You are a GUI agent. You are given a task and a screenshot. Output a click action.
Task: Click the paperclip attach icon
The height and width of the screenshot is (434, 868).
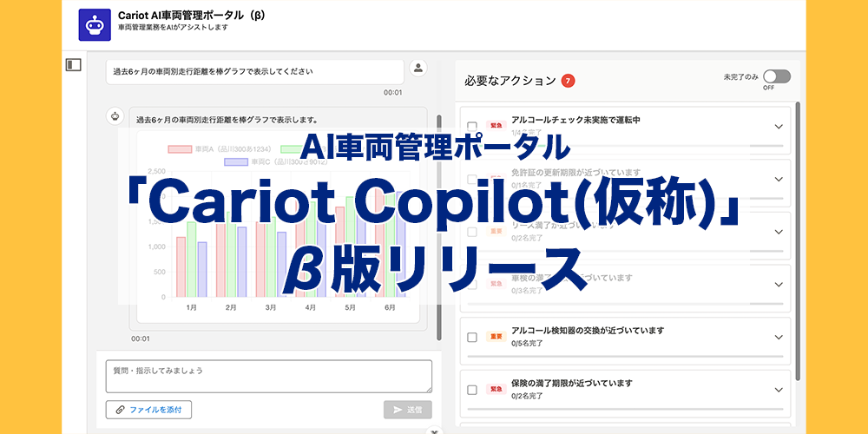120,410
